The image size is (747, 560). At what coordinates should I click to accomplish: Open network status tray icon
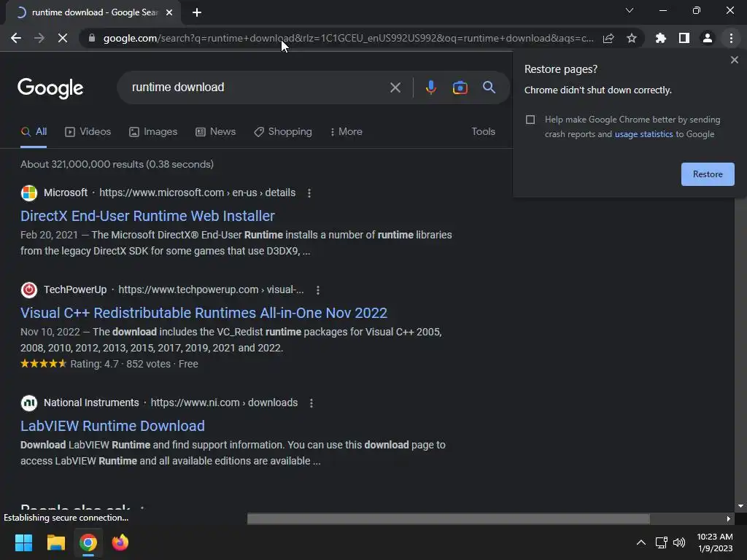click(661, 542)
